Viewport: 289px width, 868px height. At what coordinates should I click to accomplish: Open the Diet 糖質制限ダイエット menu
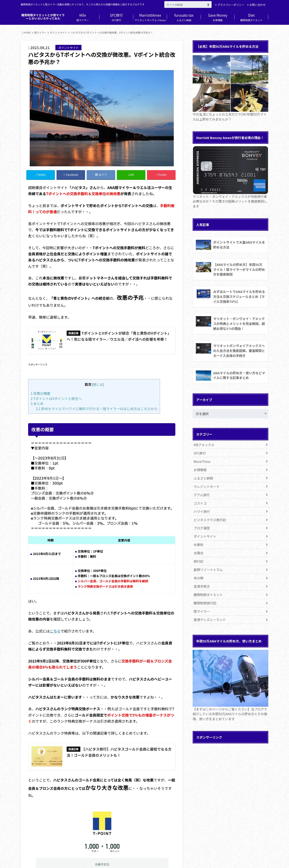click(x=251, y=18)
